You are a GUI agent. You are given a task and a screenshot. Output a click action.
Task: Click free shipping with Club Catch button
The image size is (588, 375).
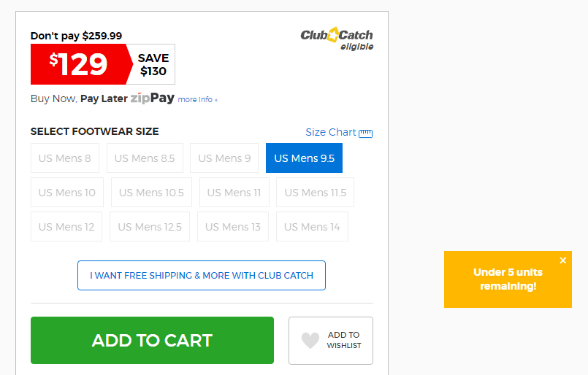click(202, 275)
